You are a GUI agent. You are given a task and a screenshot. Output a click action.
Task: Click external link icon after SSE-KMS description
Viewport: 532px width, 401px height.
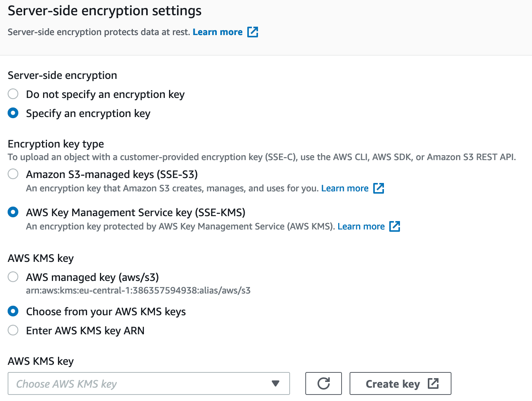[x=395, y=226]
